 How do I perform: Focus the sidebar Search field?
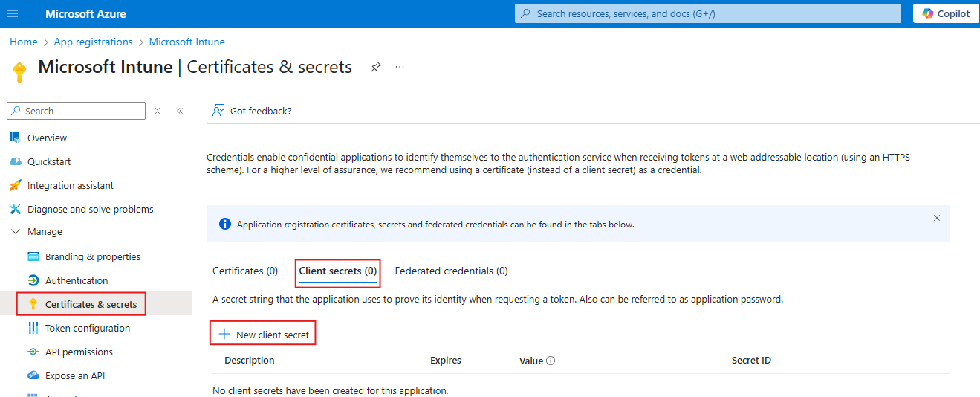pyautogui.click(x=77, y=111)
